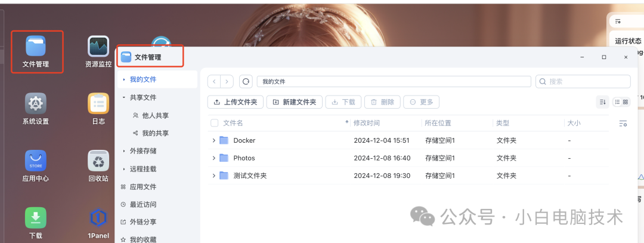
Task: Maximize the 文件管理 window
Action: coord(603,57)
